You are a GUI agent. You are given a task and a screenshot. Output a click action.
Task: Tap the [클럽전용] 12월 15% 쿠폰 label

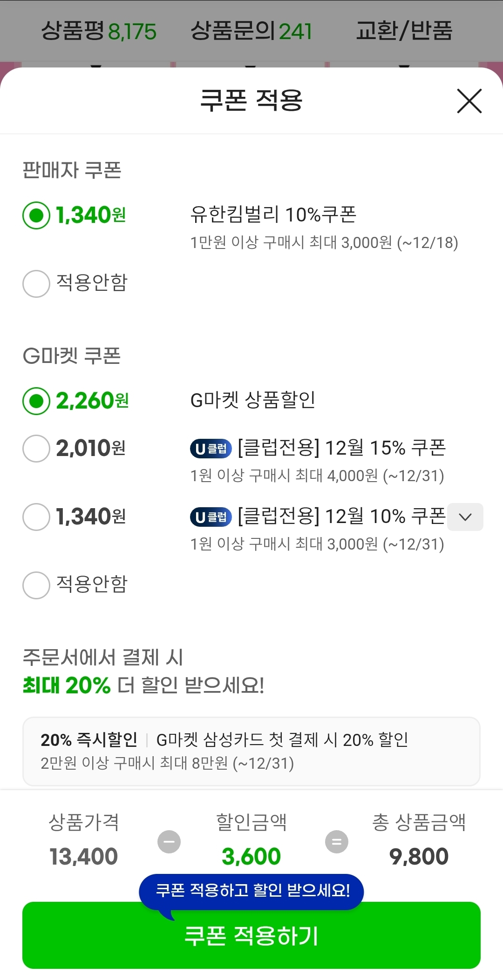point(341,448)
